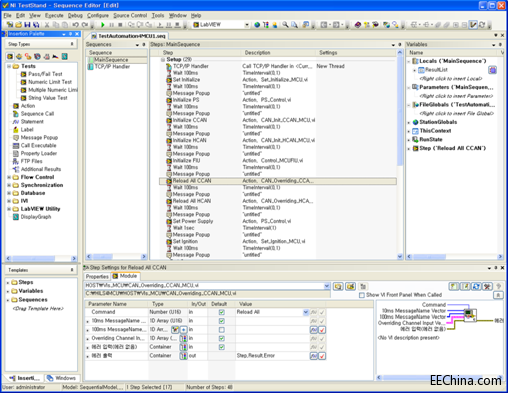Open the Configure menu
The height and width of the screenshot is (394, 508).
click(x=98, y=15)
